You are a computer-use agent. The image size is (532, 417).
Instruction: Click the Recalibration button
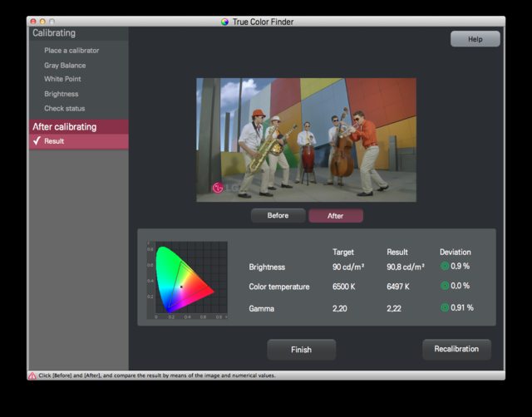click(456, 349)
